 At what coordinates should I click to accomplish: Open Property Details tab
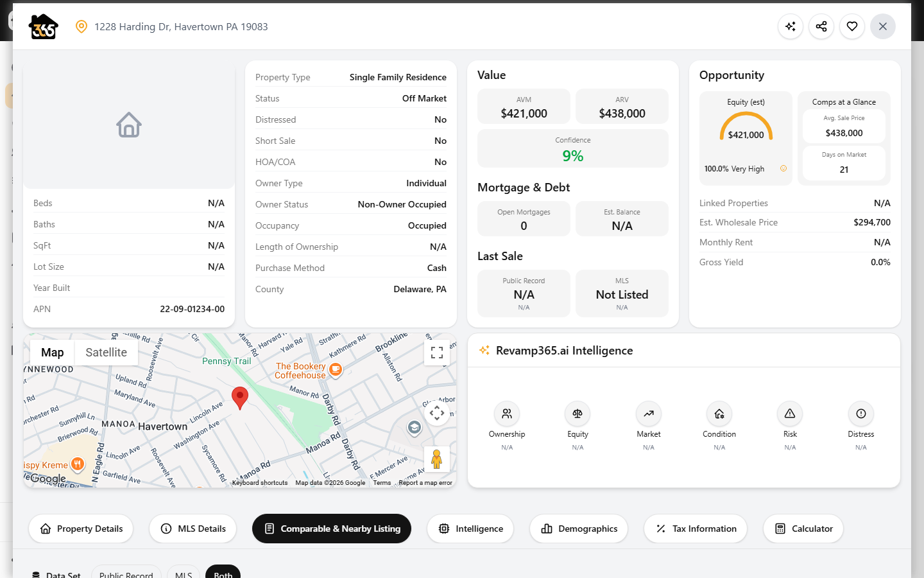[x=81, y=529]
